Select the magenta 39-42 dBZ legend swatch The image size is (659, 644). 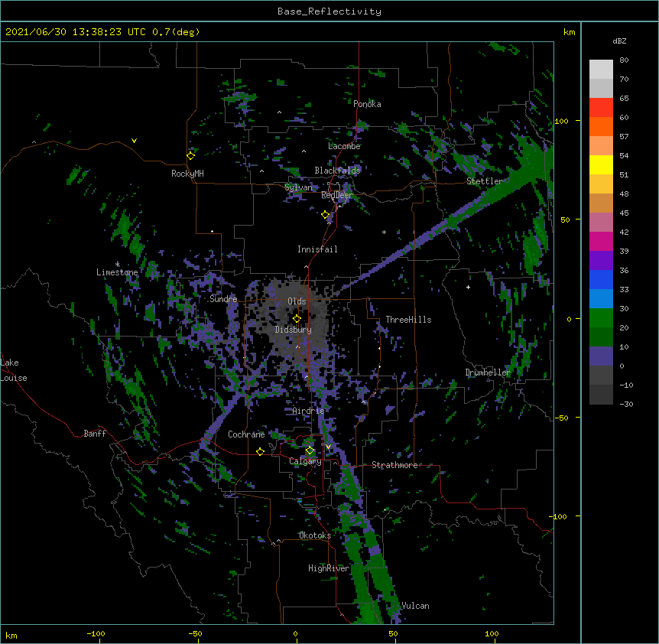601,241
